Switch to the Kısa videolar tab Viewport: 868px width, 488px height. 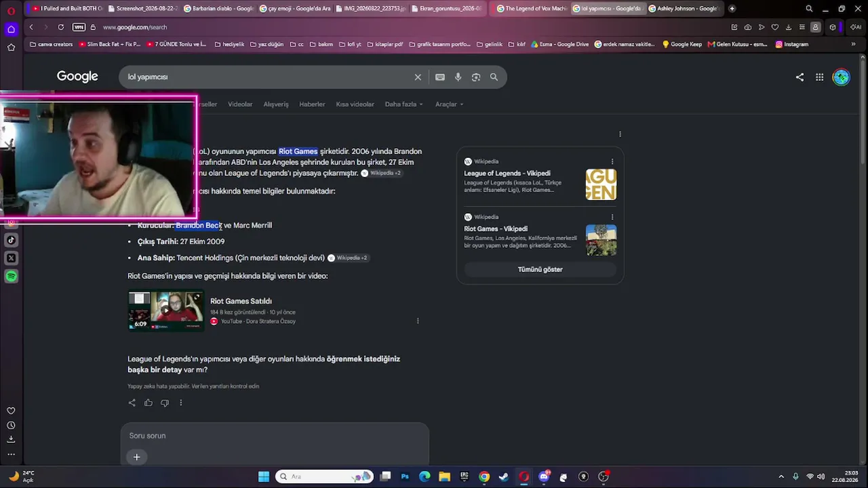pos(355,104)
